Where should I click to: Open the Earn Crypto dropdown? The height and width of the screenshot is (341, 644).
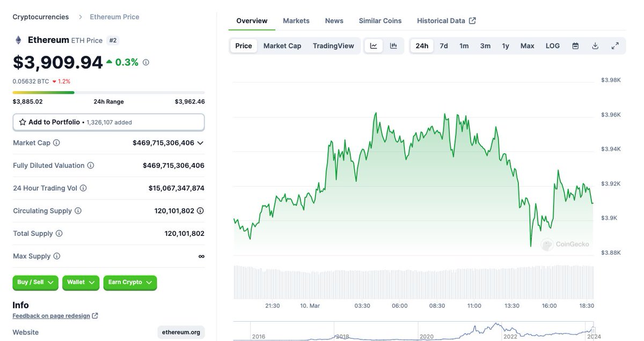click(130, 283)
